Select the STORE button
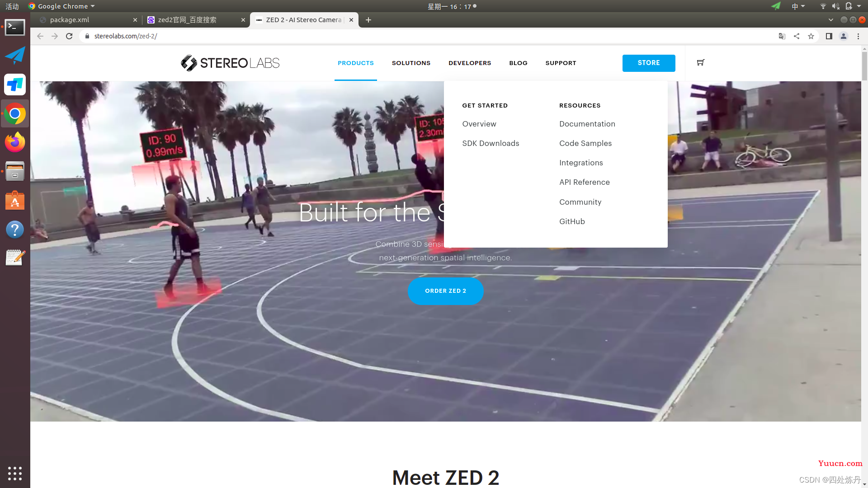 (649, 62)
